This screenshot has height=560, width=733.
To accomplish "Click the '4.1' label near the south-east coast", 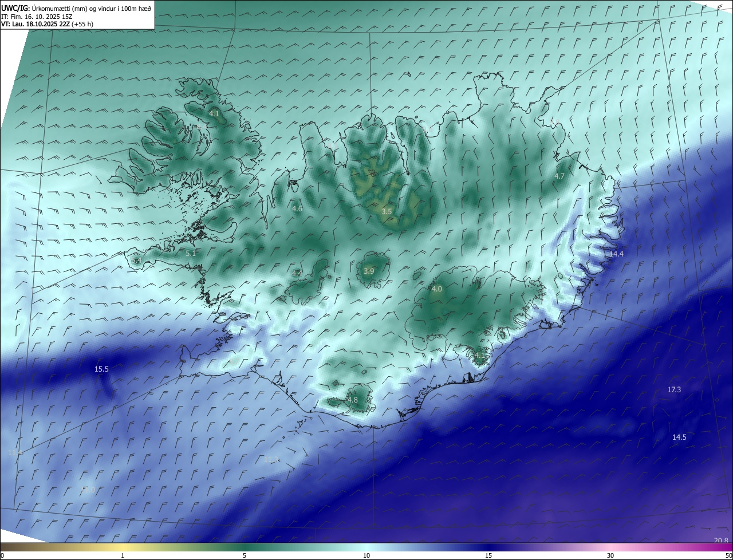I will coord(479,355).
